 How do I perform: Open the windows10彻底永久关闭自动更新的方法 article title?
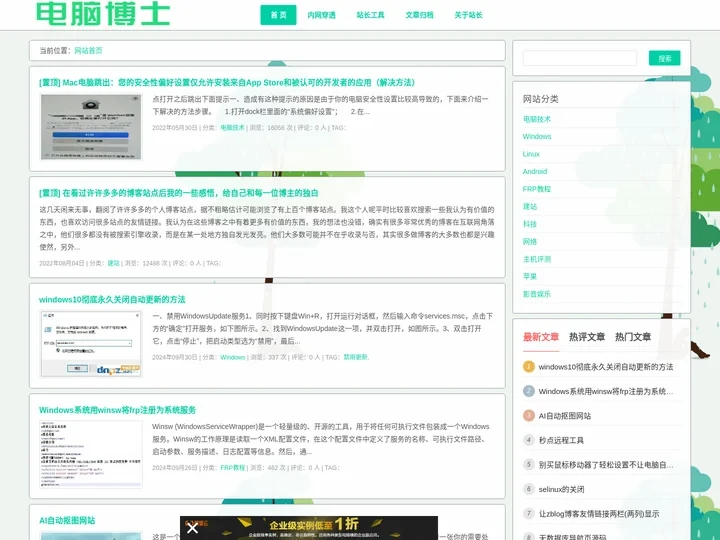(x=112, y=299)
